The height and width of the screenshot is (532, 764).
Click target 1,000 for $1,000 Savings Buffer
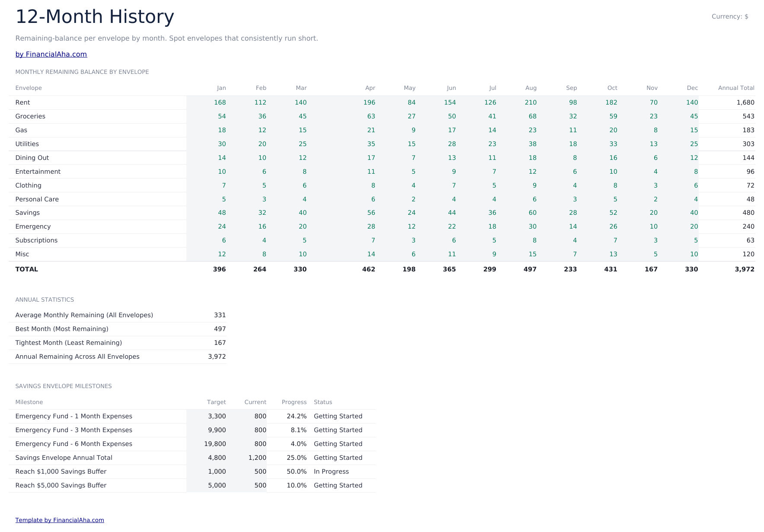[217, 471]
